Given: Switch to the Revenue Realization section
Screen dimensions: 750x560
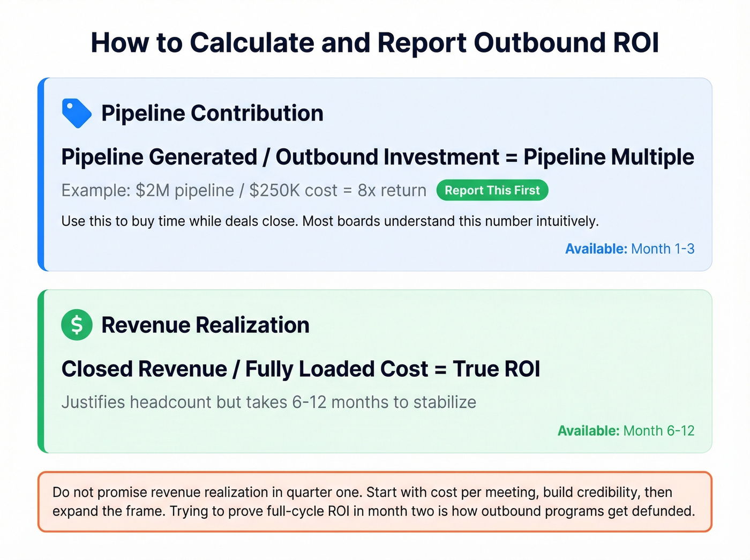Looking at the screenshot, I should click(x=206, y=325).
